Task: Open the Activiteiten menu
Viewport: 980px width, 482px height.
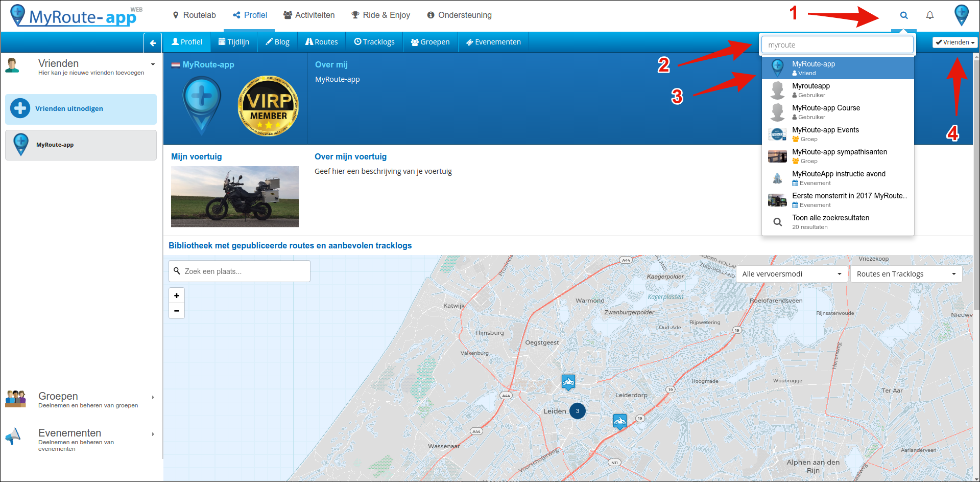Action: [x=309, y=15]
